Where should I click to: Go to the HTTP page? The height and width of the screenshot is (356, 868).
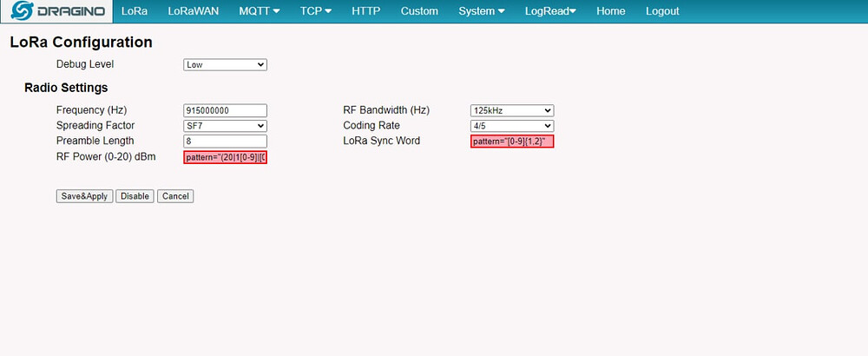pyautogui.click(x=366, y=11)
